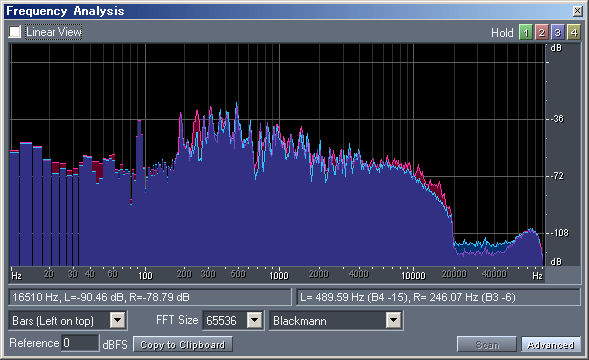This screenshot has width=589, height=360.
Task: Click the -72 label on dB scale
Action: [x=558, y=176]
